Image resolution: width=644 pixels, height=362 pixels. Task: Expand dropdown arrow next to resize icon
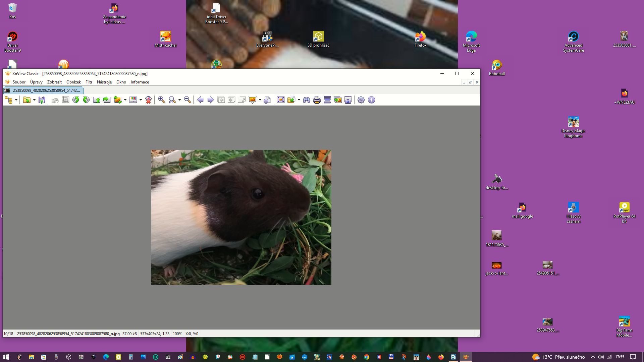125,100
